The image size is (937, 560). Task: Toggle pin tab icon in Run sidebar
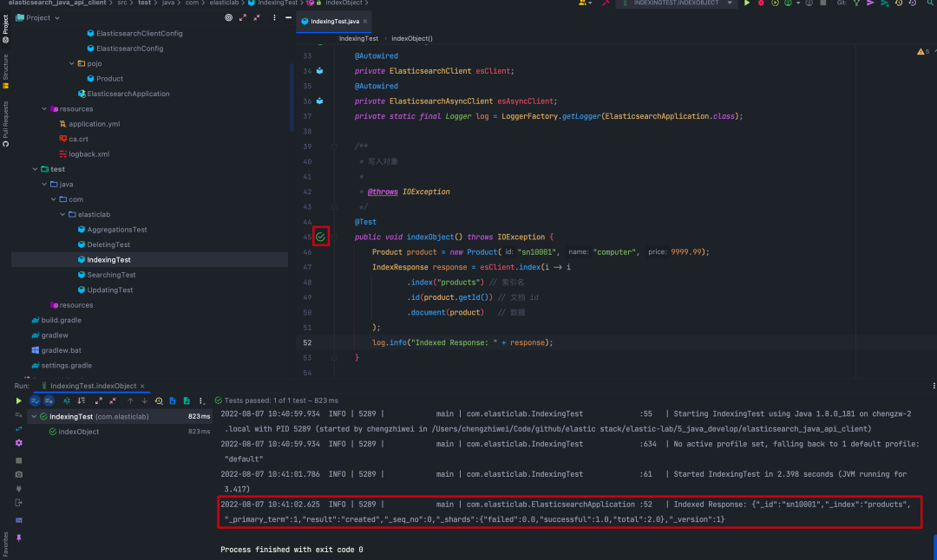pos(18,538)
